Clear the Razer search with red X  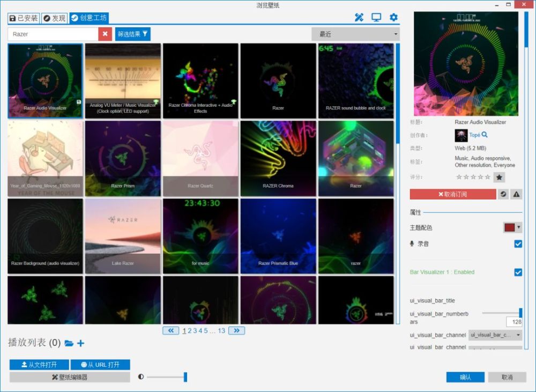coord(105,34)
